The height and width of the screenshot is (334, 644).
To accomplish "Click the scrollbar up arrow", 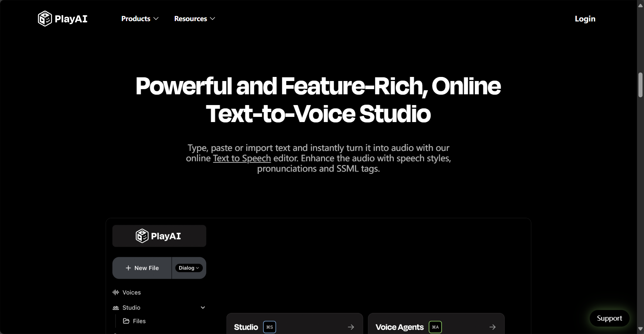I will point(640,5).
